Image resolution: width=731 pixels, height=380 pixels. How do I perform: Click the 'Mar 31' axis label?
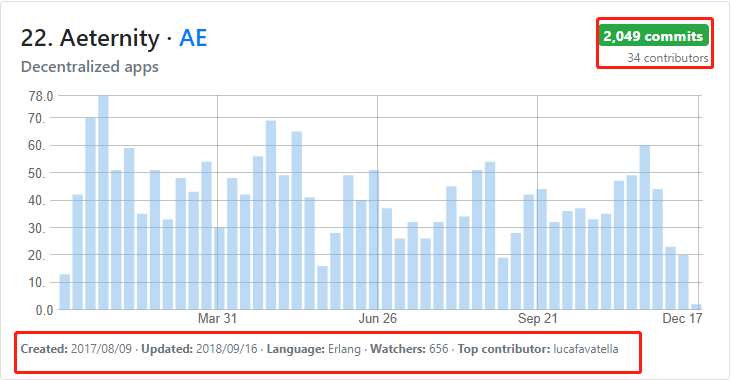[x=217, y=318]
